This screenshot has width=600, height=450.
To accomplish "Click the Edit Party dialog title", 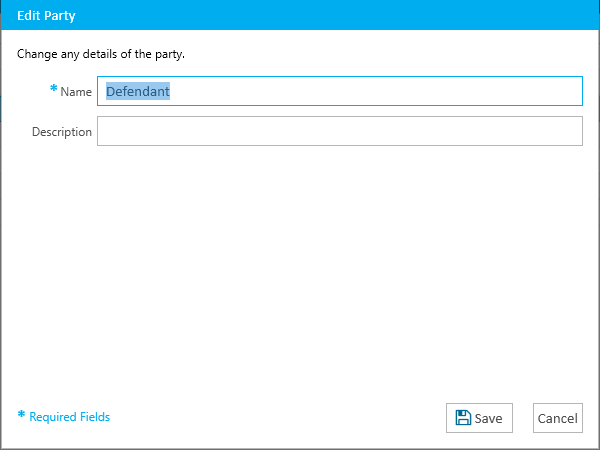I will [x=46, y=16].
